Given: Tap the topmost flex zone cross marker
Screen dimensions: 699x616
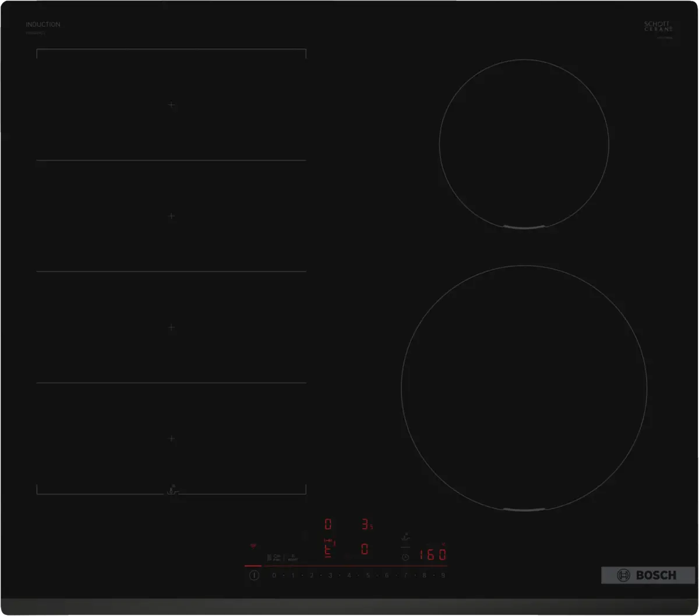Looking at the screenshot, I should pos(171,105).
